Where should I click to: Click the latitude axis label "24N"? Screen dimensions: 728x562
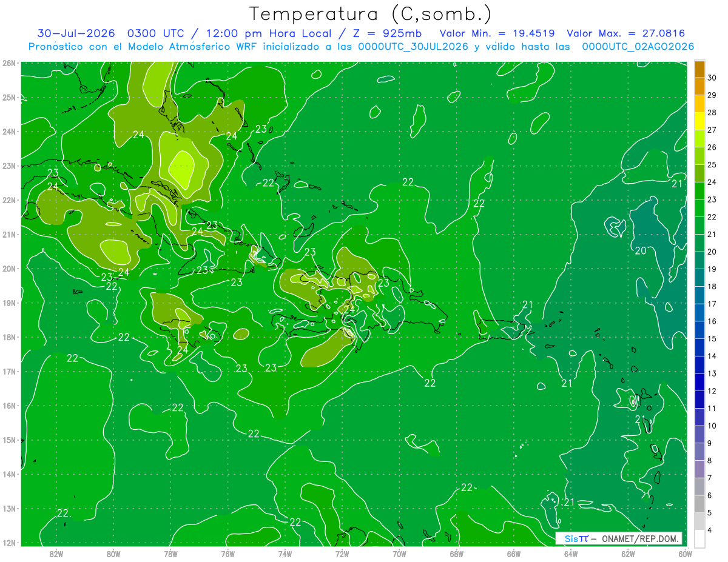9,132
